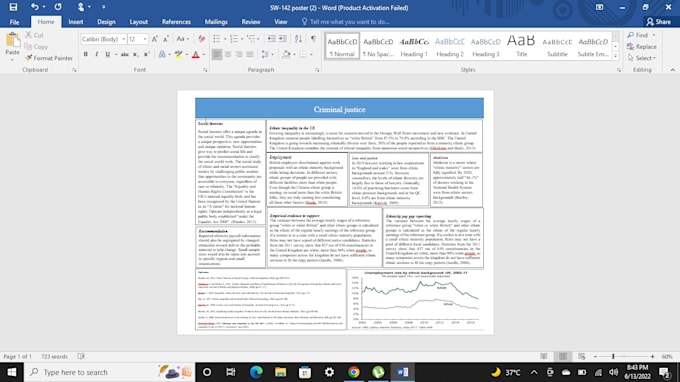Click the Windows taskbar search box
The image size is (680, 382).
tap(109, 372)
